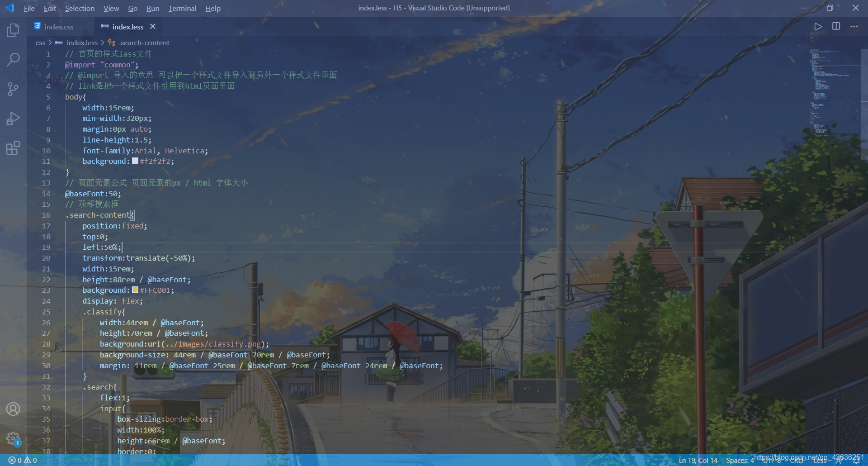Change indentation via Spaces: 4

point(740,460)
